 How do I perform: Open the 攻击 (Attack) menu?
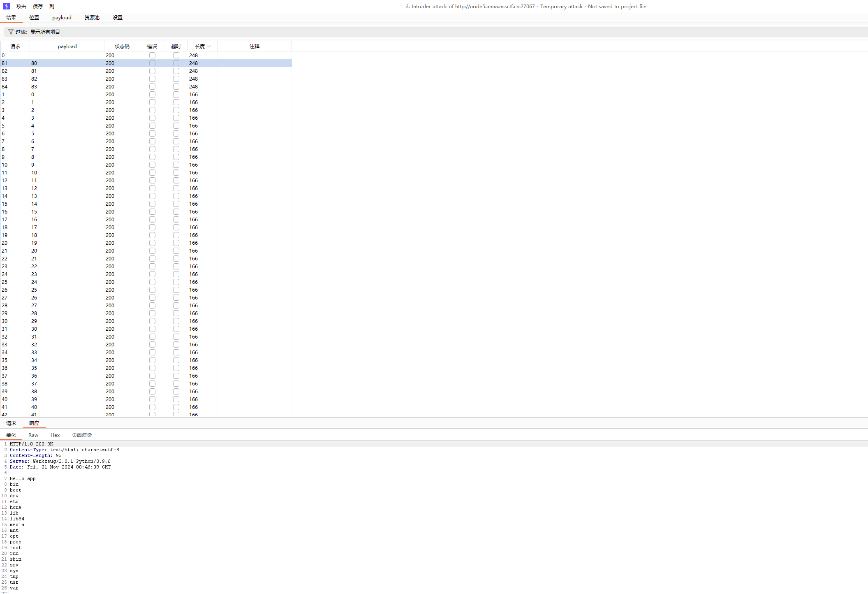coord(21,7)
